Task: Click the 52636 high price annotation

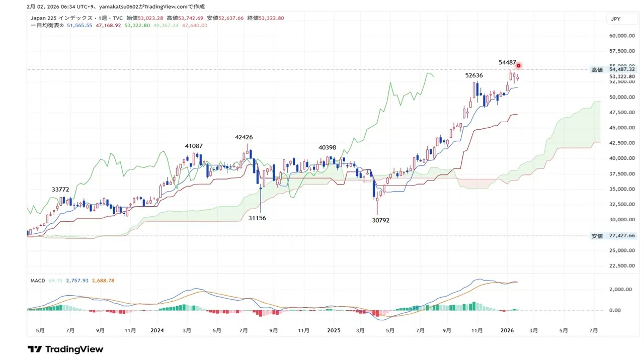Action: click(474, 75)
